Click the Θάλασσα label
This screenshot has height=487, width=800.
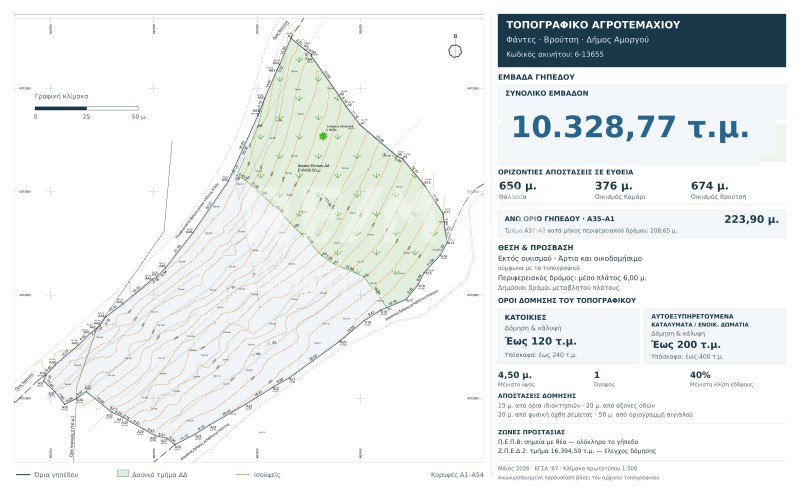[x=512, y=197]
